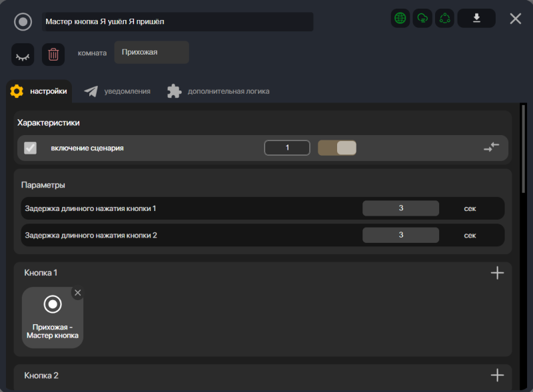Click the arrows icon in включение сценария row
The height and width of the screenshot is (392, 533).
[491, 148]
